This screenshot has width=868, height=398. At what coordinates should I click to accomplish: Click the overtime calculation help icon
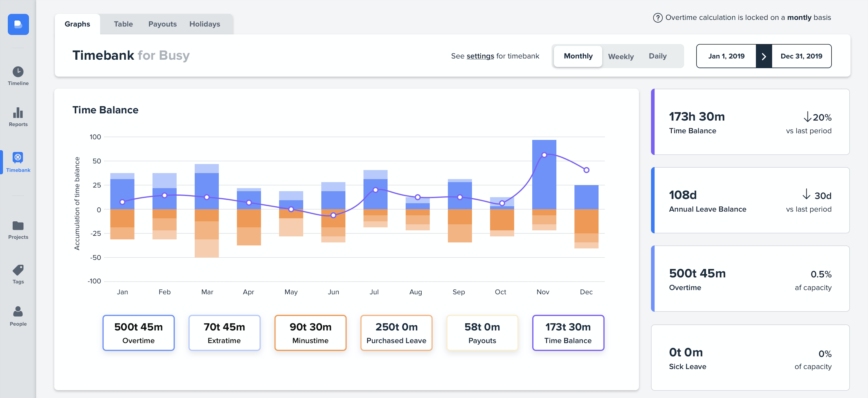click(x=657, y=18)
